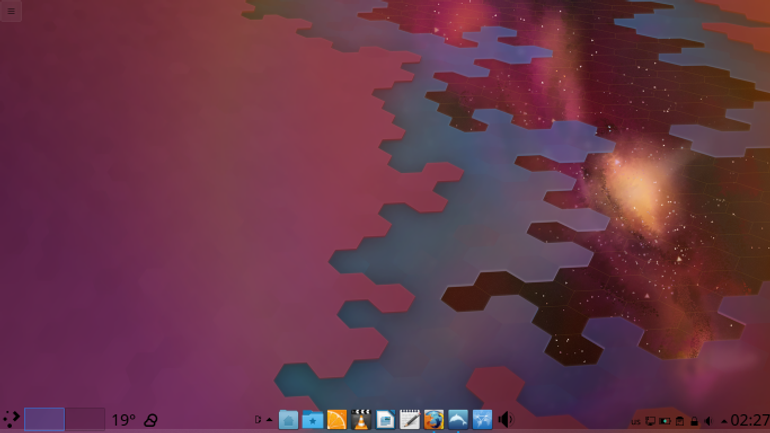Open Dolphin file manager
Viewport: 770px width, 433px height.
coord(458,420)
